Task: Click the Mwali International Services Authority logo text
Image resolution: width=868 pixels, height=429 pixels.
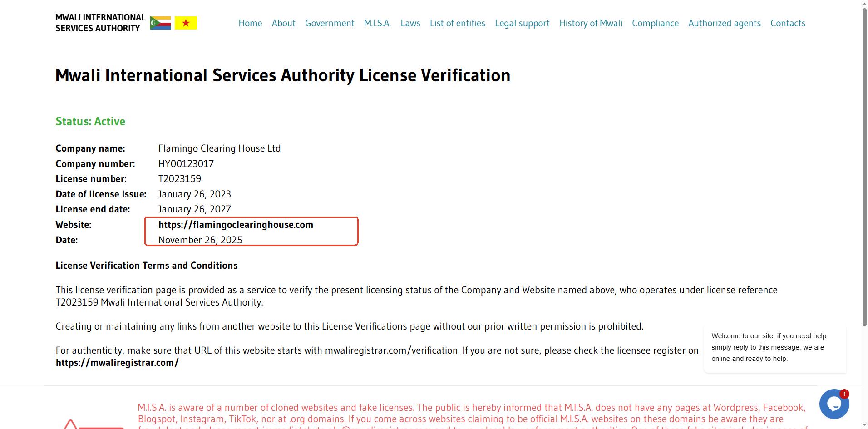Action: (x=100, y=23)
